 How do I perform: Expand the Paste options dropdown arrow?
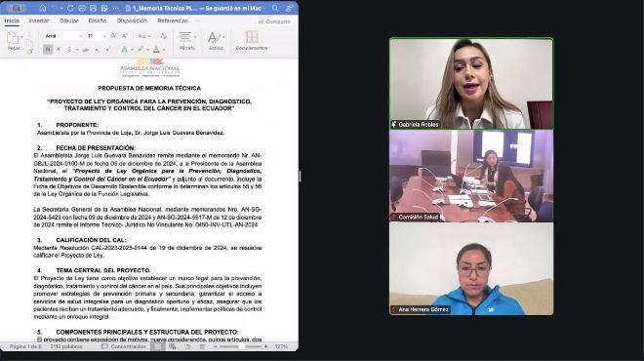tap(21, 37)
